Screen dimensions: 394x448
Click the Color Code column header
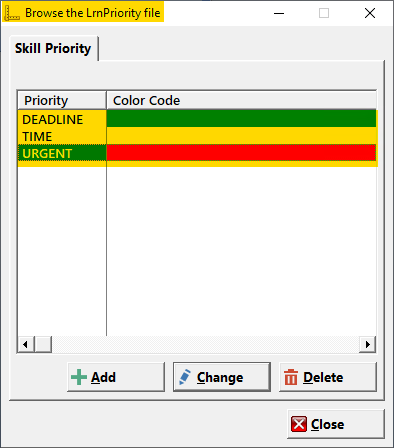click(x=242, y=100)
